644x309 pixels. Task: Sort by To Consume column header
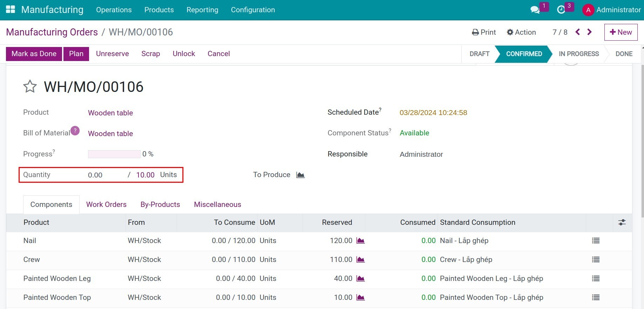[235, 222]
